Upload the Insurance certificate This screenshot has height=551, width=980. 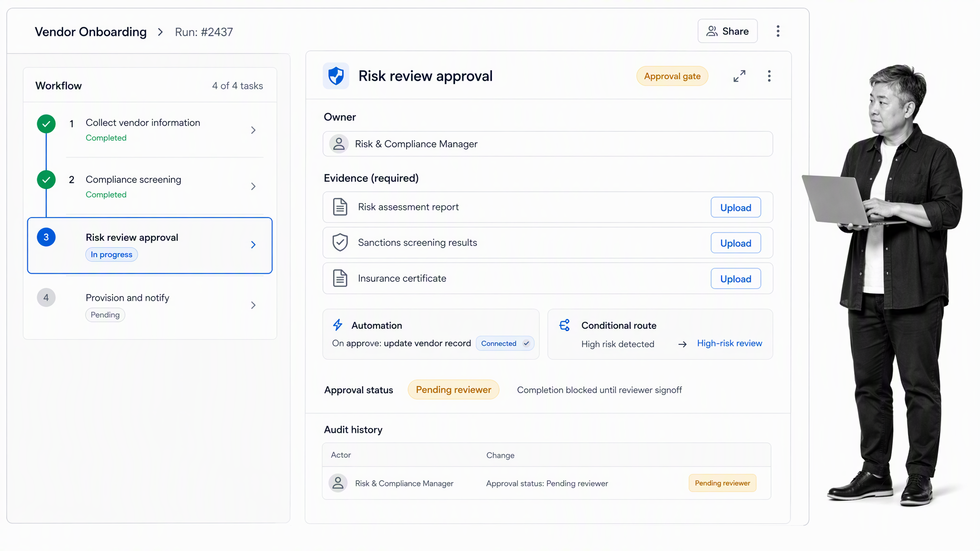[735, 279]
